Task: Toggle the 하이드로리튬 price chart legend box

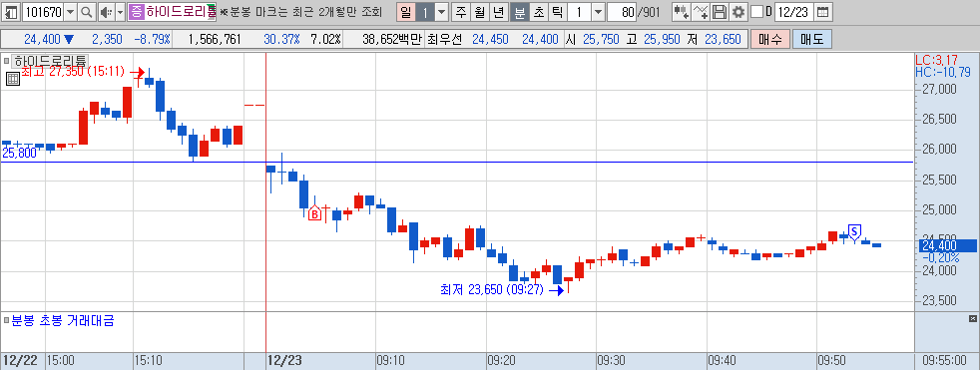Action: pos(6,61)
